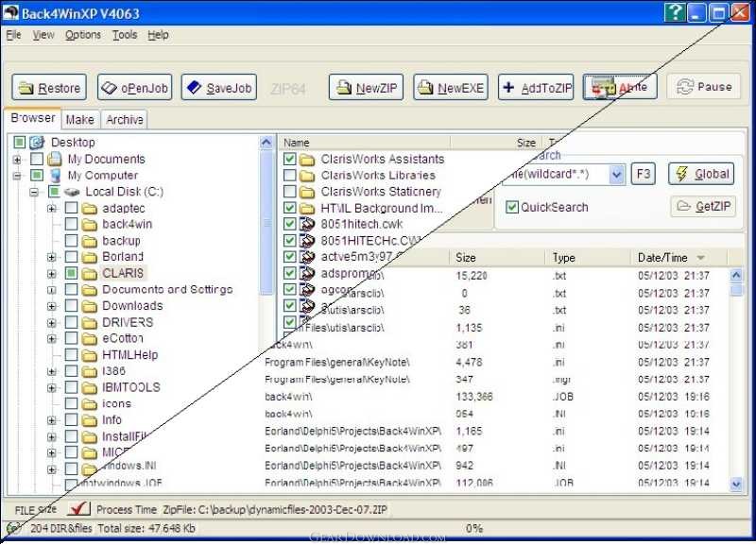The height and width of the screenshot is (545, 756).
Task: Click the Desktop icon in tree
Action: 37,142
